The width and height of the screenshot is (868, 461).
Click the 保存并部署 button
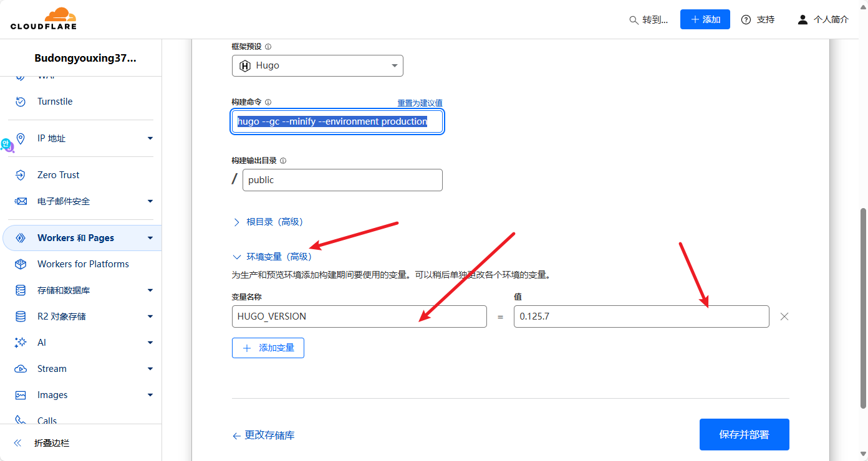point(744,434)
